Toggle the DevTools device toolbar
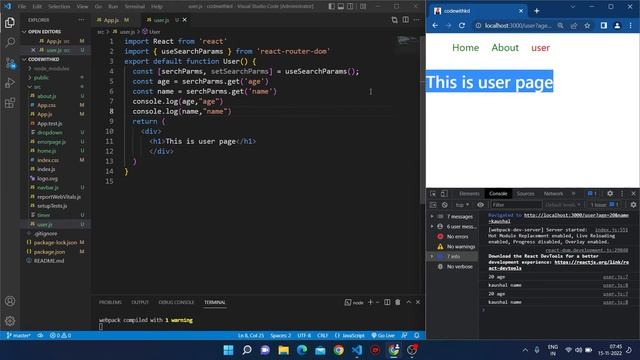The width and height of the screenshot is (640, 360). tap(444, 194)
